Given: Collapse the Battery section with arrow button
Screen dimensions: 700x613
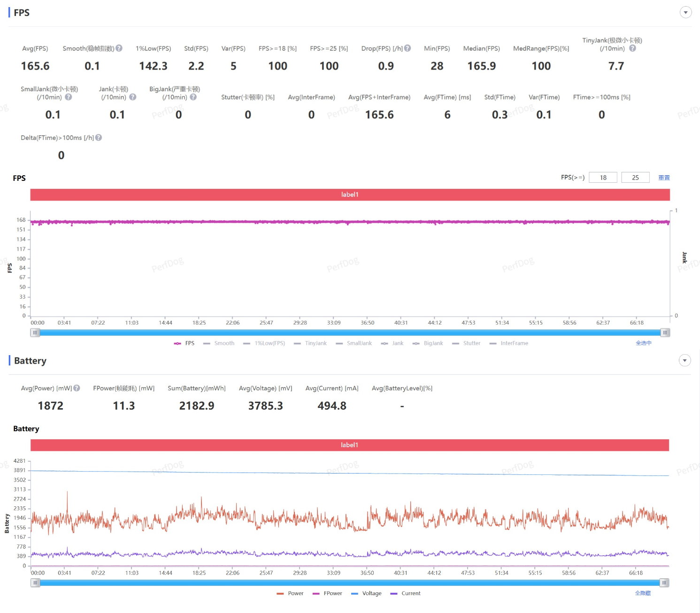Looking at the screenshot, I should [685, 360].
